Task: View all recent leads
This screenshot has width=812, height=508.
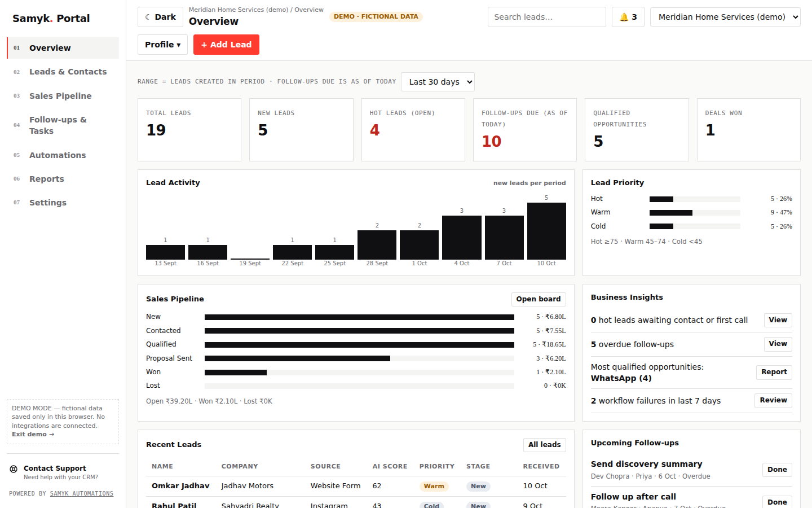Action: click(x=544, y=445)
